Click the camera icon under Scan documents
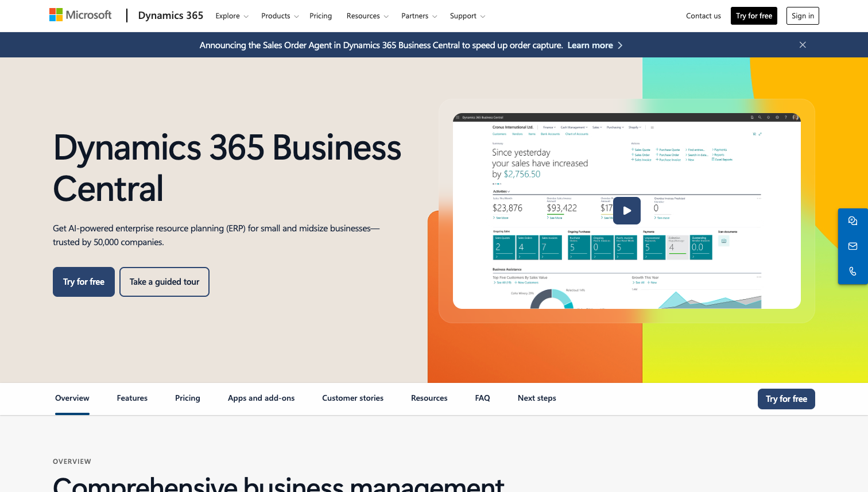 [x=724, y=241]
